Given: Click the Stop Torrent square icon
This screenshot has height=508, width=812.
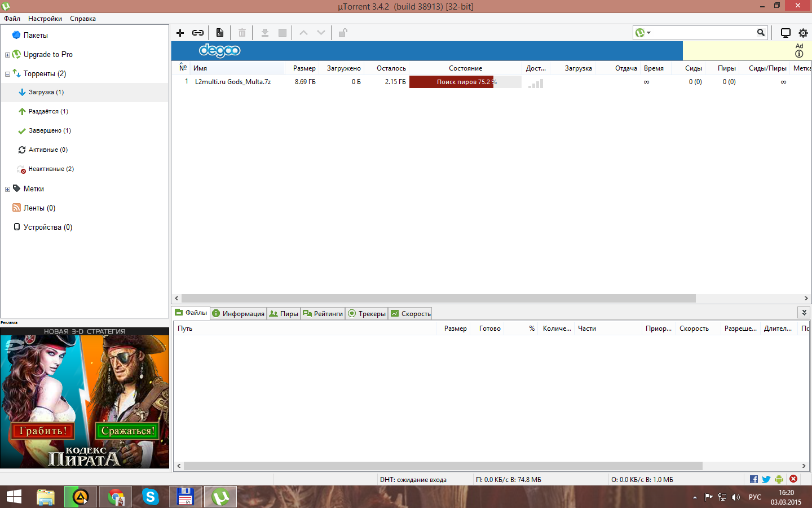Looking at the screenshot, I should (283, 33).
